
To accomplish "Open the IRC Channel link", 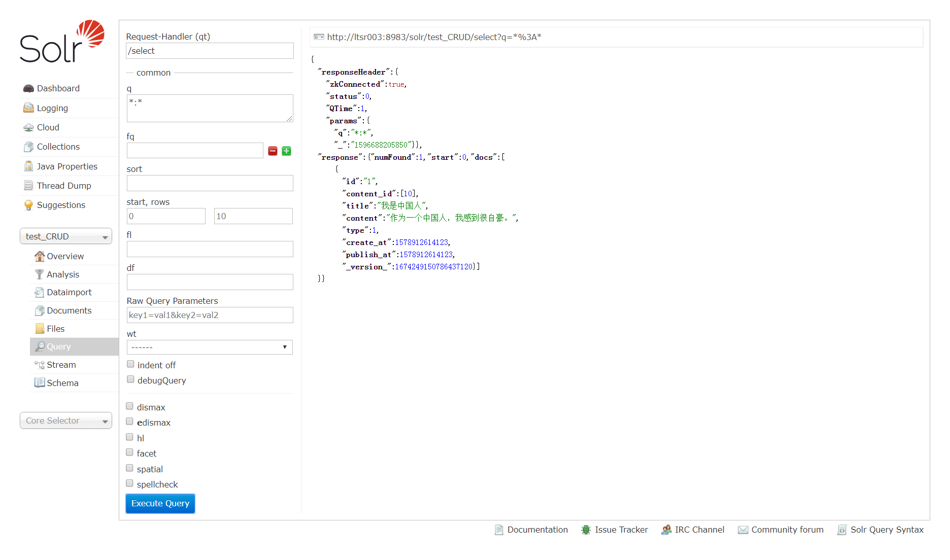I will pyautogui.click(x=699, y=530).
